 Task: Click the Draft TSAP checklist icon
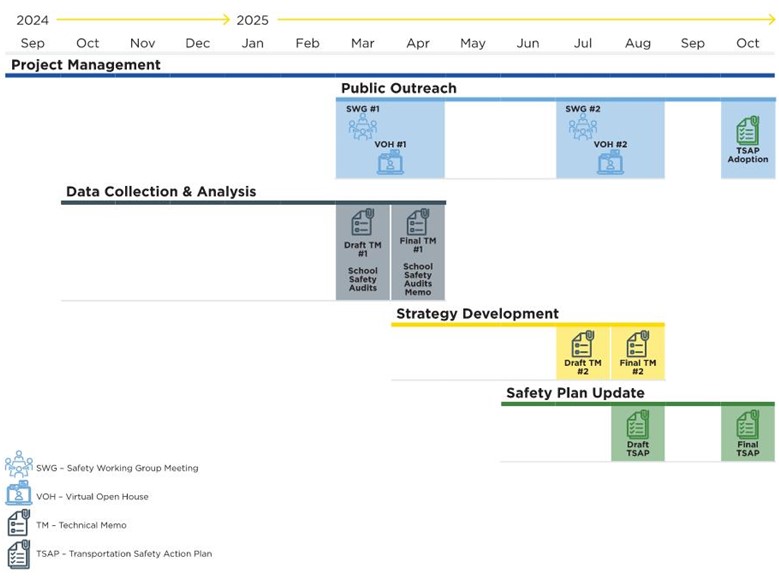638,424
